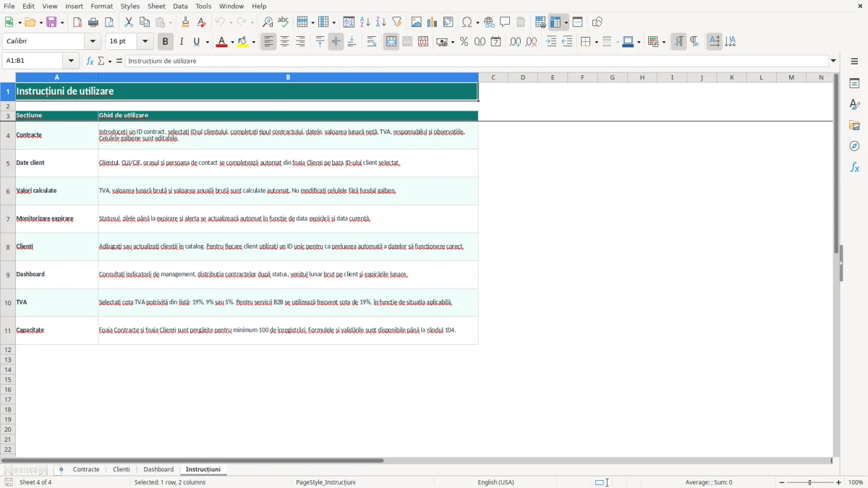Click the English (USA) language status field
The width and height of the screenshot is (868, 488).
(x=496, y=482)
